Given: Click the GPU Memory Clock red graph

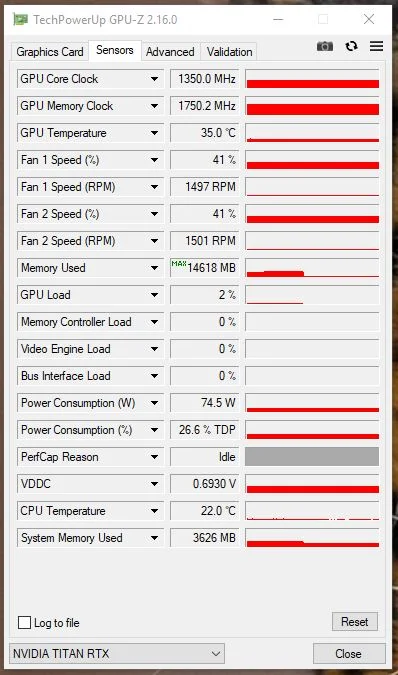Looking at the screenshot, I should click(312, 106).
